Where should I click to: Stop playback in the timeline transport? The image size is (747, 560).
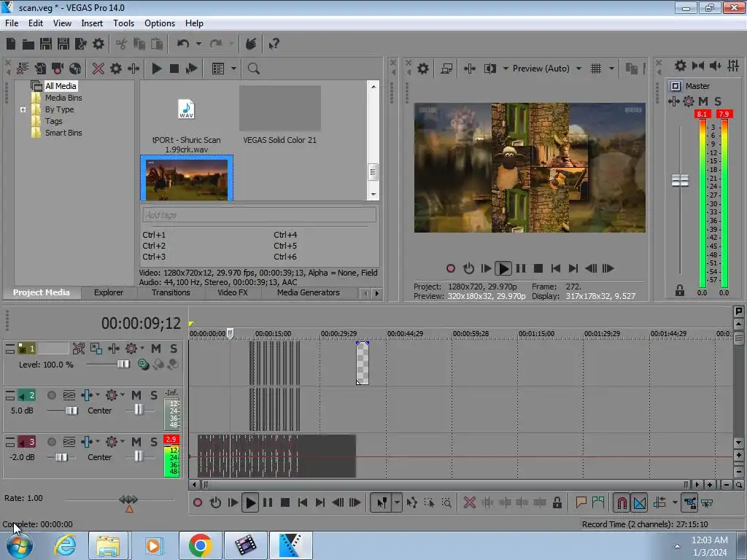(285, 502)
